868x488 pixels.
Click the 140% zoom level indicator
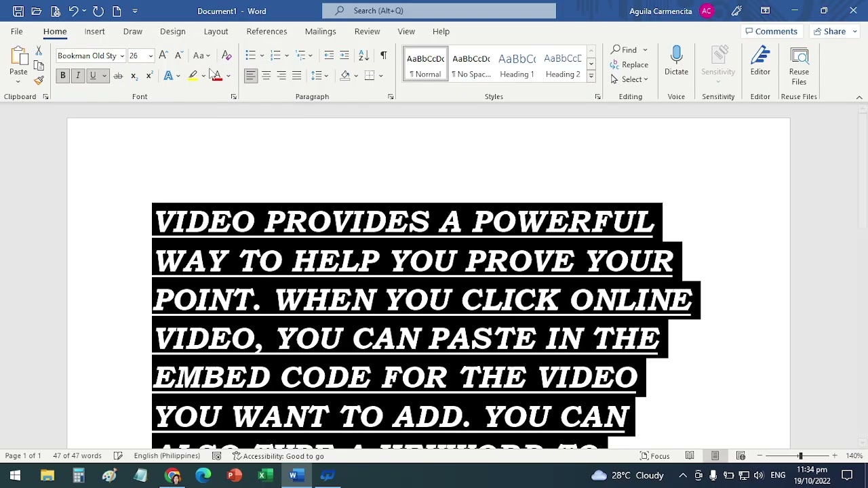point(854,456)
